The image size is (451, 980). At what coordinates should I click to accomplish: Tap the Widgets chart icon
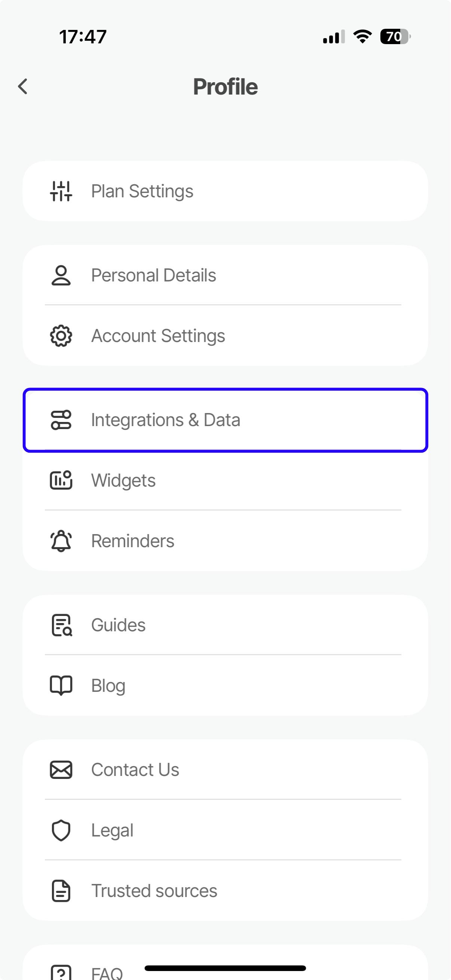[x=61, y=480]
